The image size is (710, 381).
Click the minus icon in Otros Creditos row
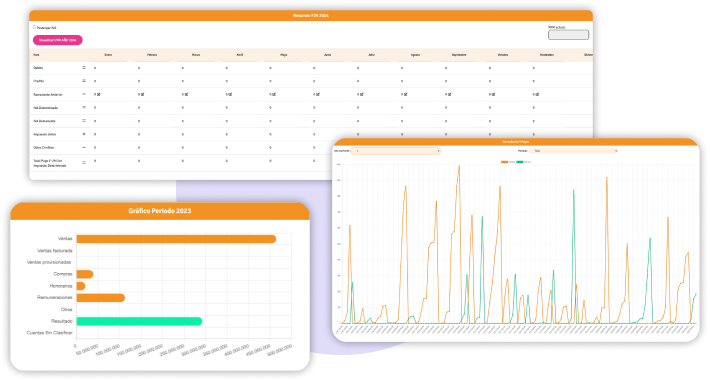click(x=84, y=147)
